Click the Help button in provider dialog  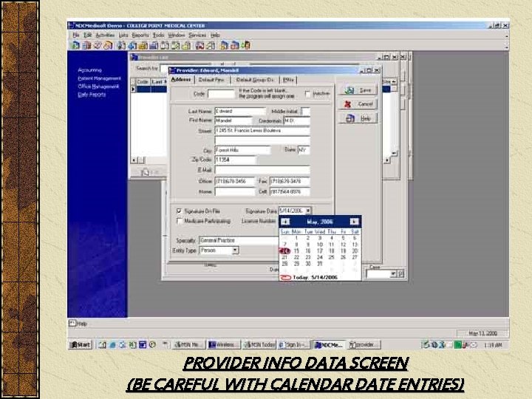(358, 118)
